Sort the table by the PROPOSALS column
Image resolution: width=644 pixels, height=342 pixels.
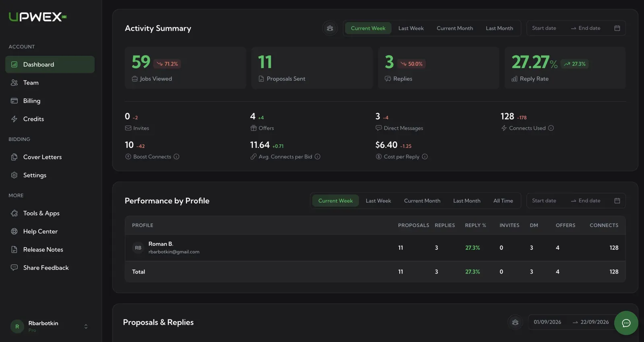coord(413,225)
